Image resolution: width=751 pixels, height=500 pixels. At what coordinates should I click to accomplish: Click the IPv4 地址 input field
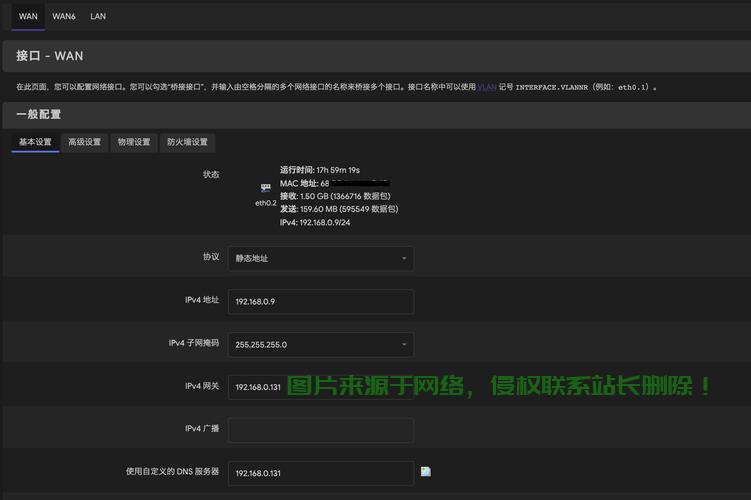pos(320,301)
